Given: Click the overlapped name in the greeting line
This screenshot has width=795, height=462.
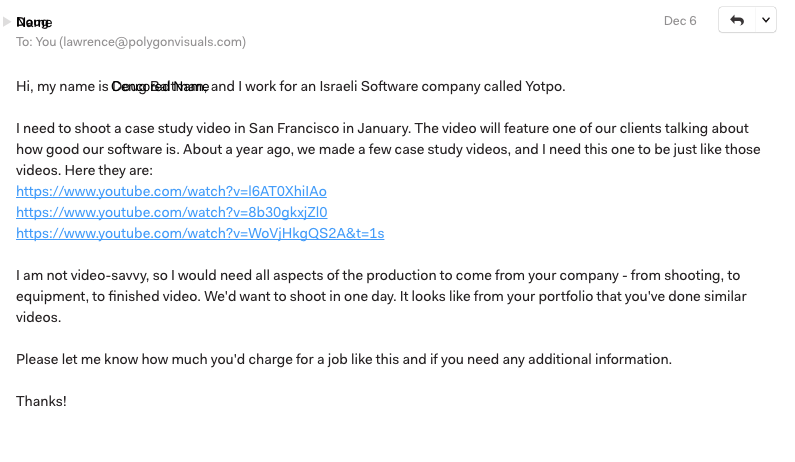Looking at the screenshot, I should [159, 86].
